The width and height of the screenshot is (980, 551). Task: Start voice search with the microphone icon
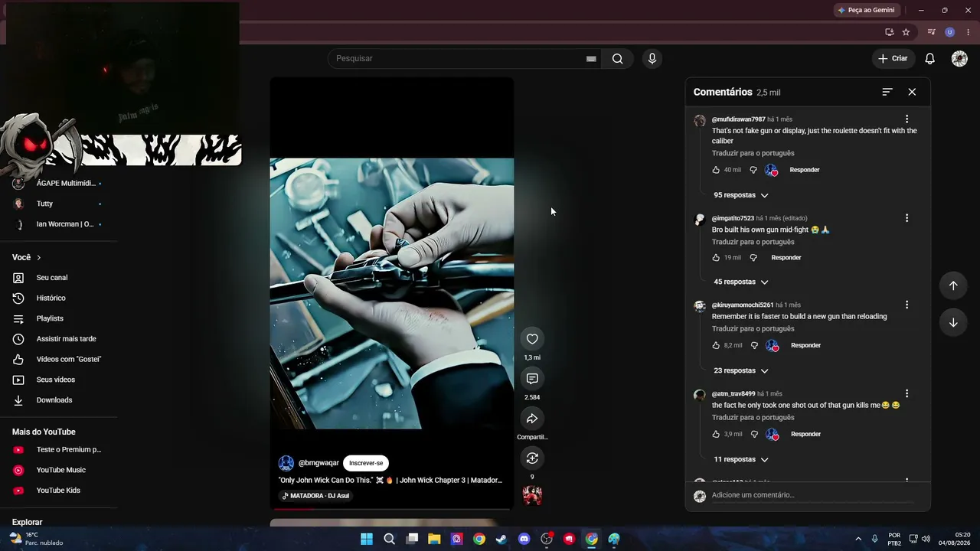[x=652, y=59]
